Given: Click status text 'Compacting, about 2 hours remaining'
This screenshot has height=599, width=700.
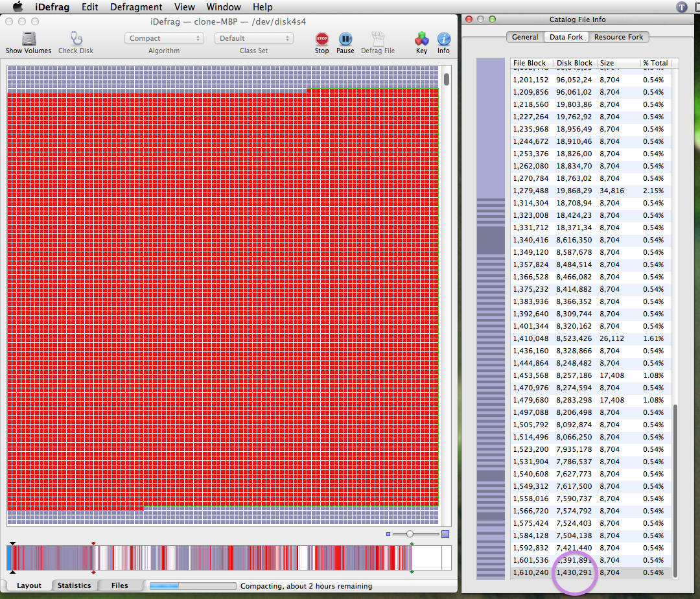Looking at the screenshot, I should 306,585.
